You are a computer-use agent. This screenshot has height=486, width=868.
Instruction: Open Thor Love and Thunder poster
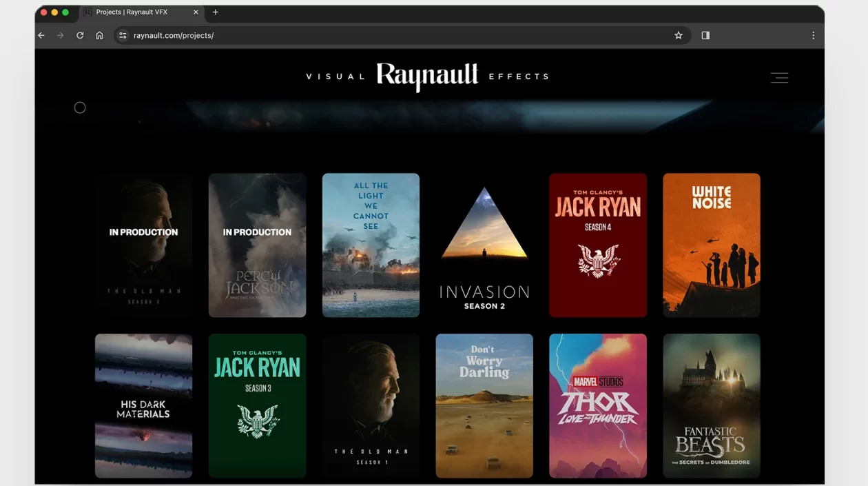[598, 406]
